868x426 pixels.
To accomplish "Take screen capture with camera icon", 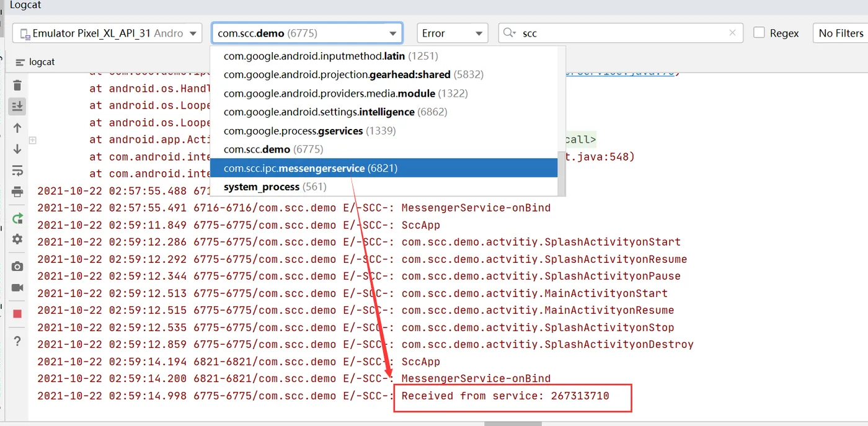I will [x=17, y=267].
